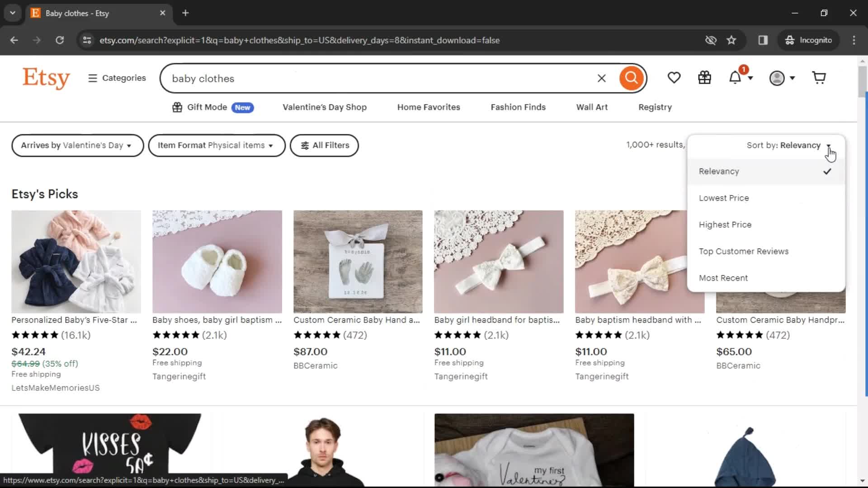Screen dimensions: 868x488
Task: Click the Etsy user account icon
Action: tap(779, 78)
